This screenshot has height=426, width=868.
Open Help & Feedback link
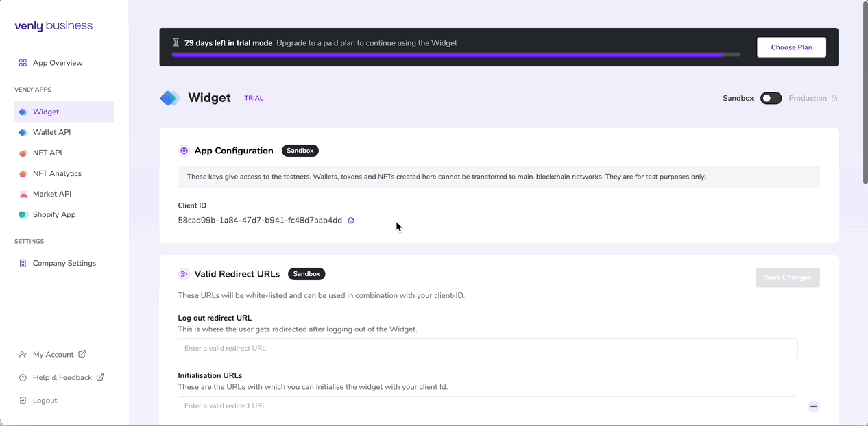[62, 377]
